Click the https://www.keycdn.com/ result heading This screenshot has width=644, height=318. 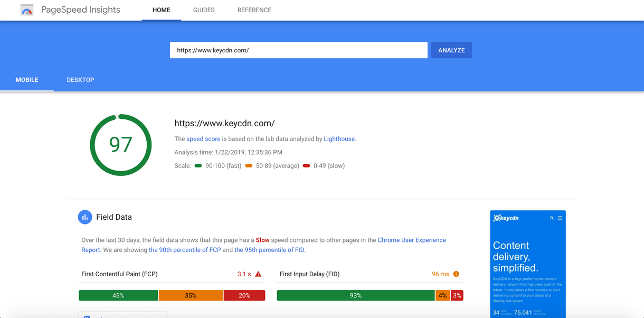pyautogui.click(x=224, y=123)
